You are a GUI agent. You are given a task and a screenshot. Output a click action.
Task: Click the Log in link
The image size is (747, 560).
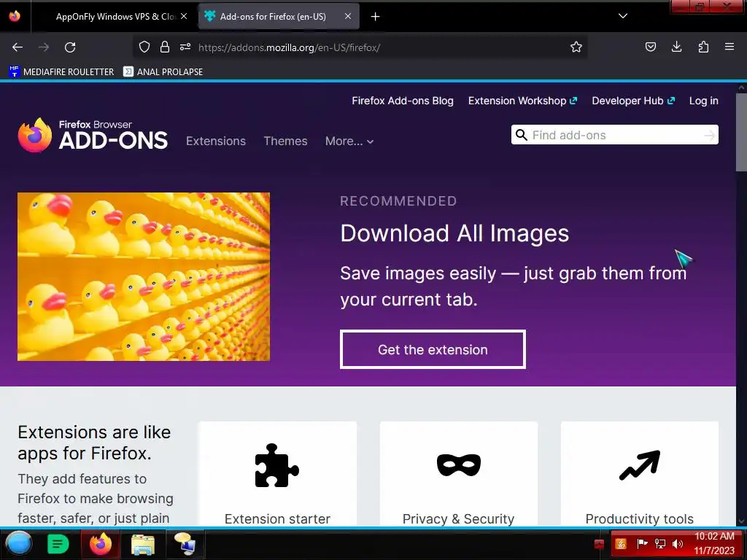coord(704,101)
